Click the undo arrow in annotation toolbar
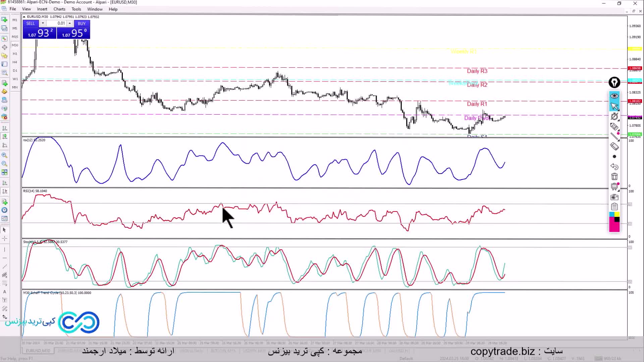 point(614,167)
